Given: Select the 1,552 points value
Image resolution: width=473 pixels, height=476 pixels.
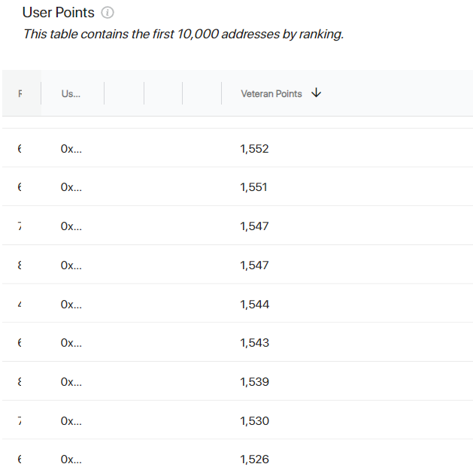Looking at the screenshot, I should pyautogui.click(x=254, y=149).
